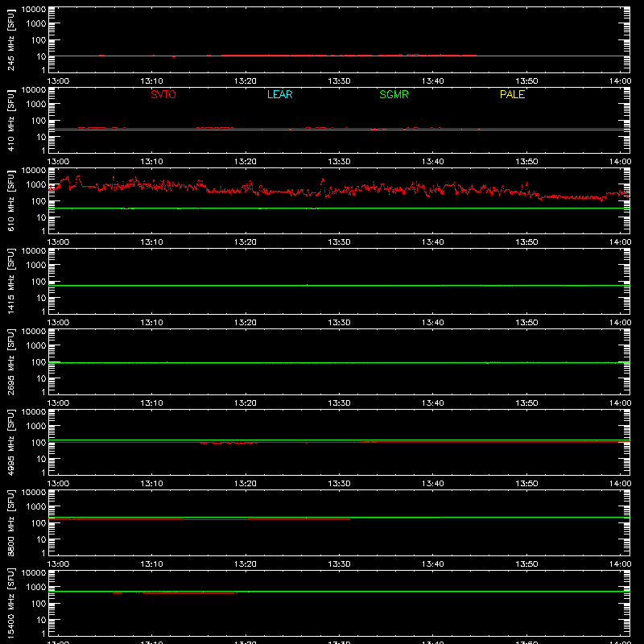Click 13:20 label below the 1415 MHz panel
The width and height of the screenshot is (644, 644).
(x=246, y=323)
